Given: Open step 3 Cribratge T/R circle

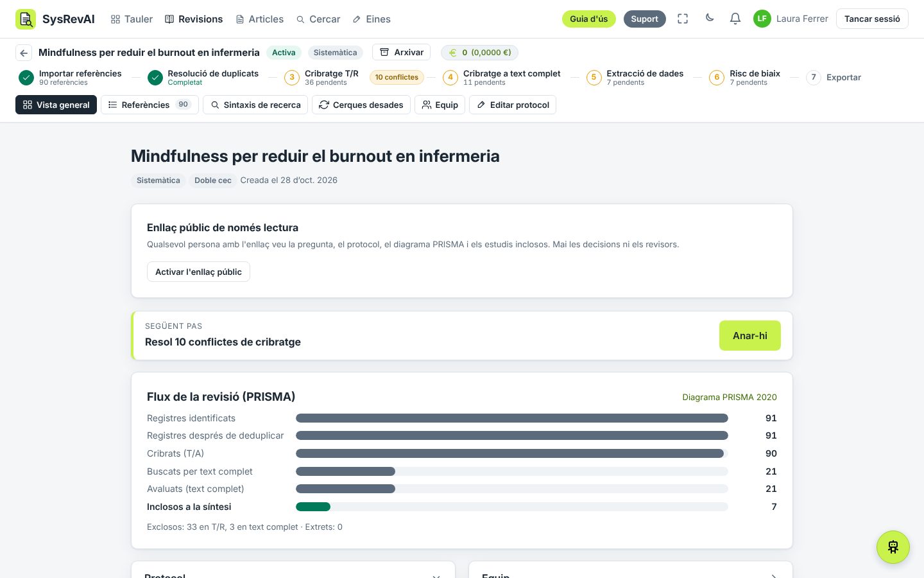Looking at the screenshot, I should pyautogui.click(x=292, y=78).
